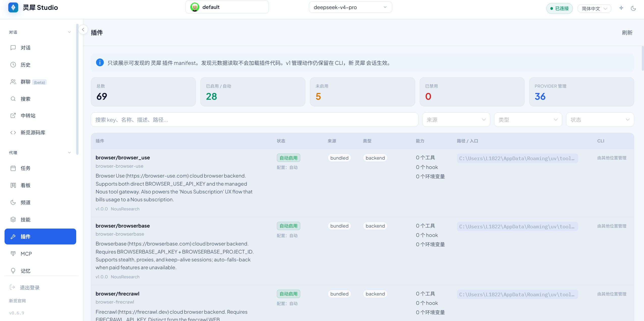The height and width of the screenshot is (321, 644).
Task: Open the 简体中文 language dropdown
Action: tap(594, 9)
